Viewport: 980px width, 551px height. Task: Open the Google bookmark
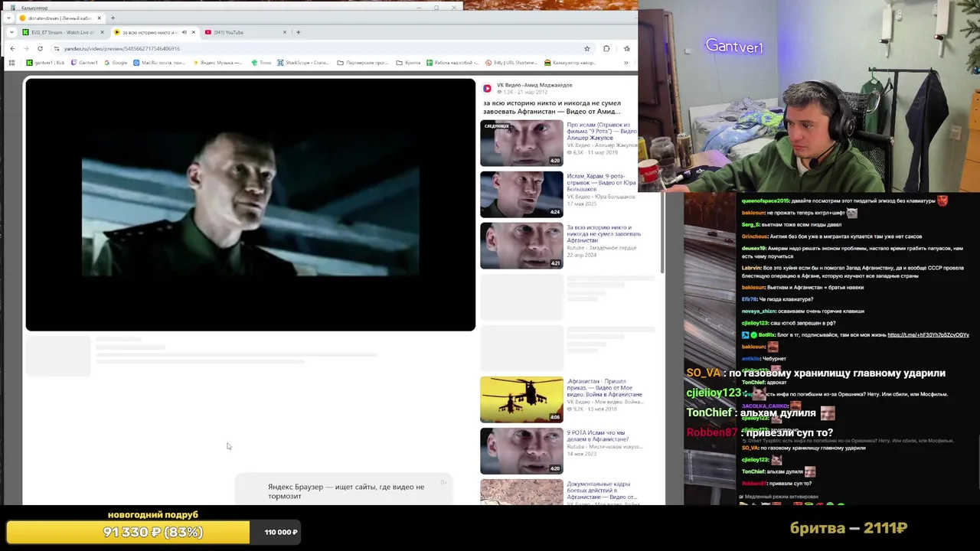pos(116,63)
